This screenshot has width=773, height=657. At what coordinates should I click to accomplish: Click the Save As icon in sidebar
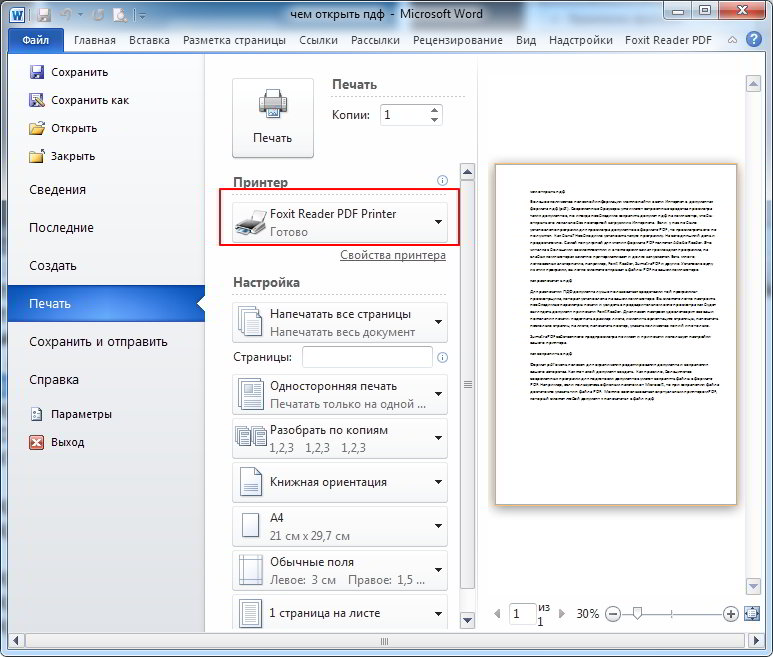tap(37, 100)
